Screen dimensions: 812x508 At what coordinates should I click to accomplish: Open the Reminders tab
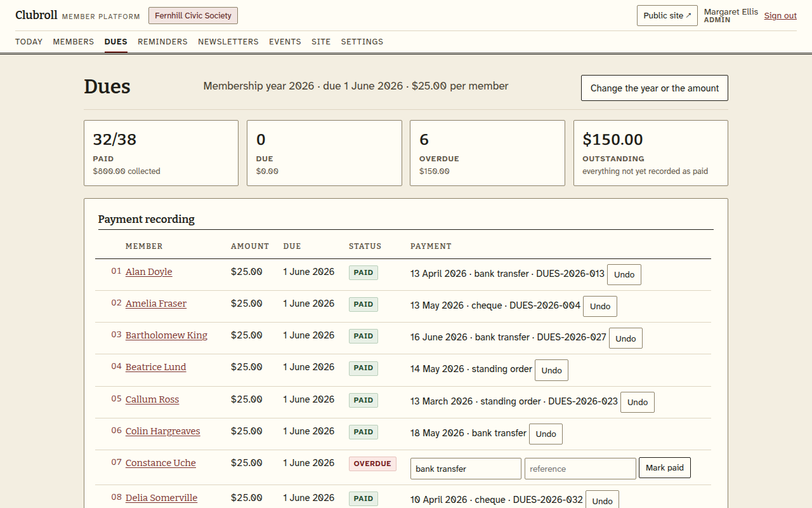[162, 42]
